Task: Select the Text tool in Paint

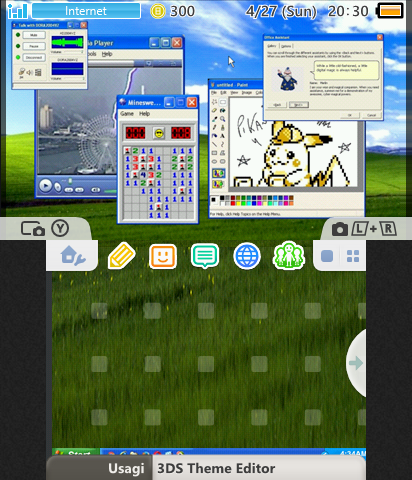Action: tap(222, 136)
